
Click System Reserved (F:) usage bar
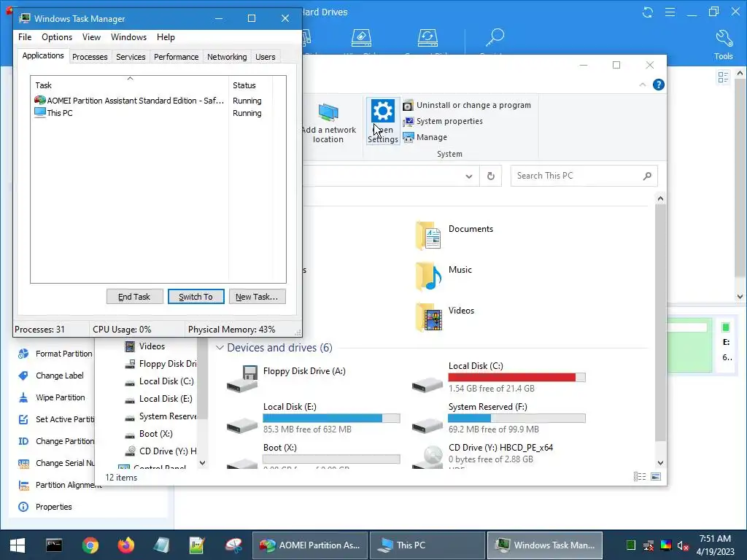pos(516,418)
